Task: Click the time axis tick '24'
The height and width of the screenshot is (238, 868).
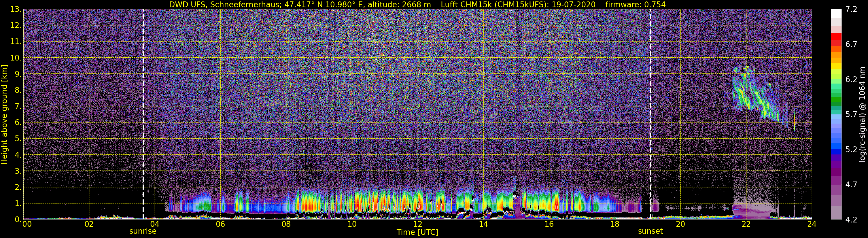Action: coord(812,224)
